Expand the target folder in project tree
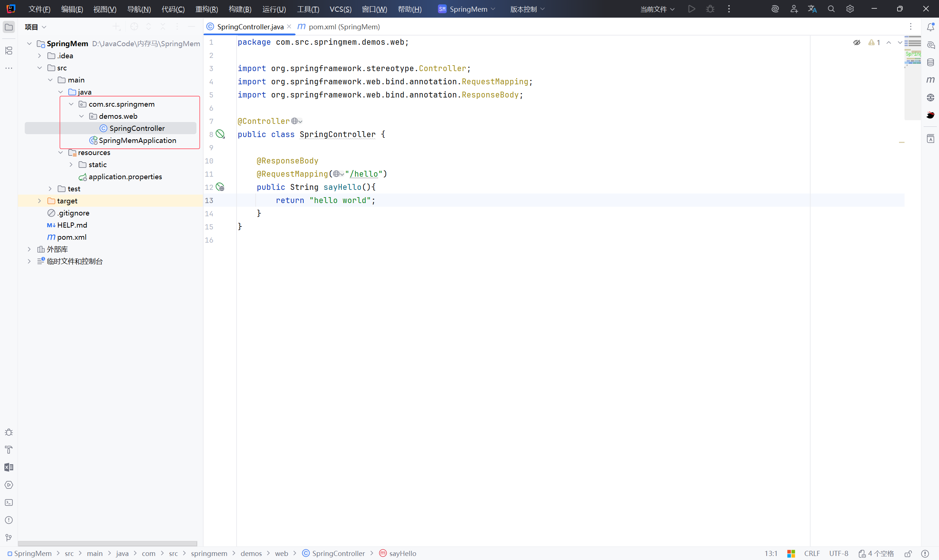This screenshot has height=560, width=939. pos(39,201)
